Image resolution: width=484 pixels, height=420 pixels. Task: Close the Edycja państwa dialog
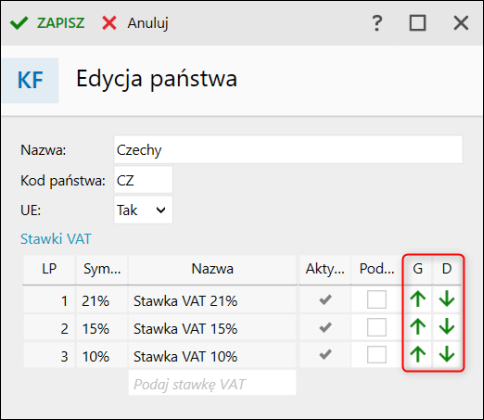461,23
